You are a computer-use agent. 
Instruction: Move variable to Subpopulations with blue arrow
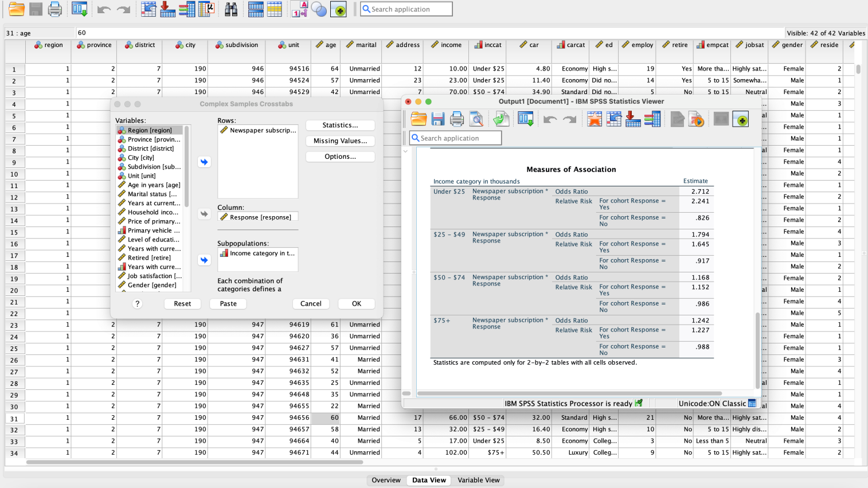point(204,260)
